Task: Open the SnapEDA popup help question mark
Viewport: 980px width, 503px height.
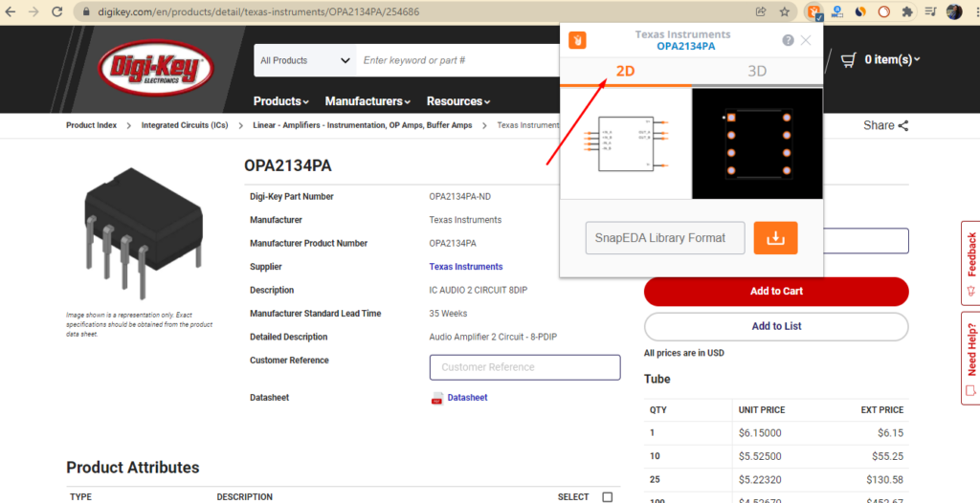Action: tap(788, 40)
